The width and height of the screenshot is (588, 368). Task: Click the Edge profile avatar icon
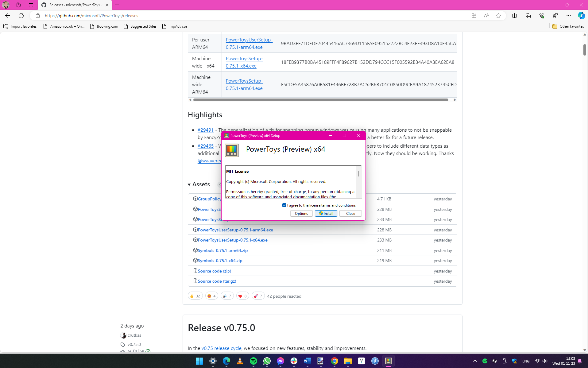pos(6,5)
